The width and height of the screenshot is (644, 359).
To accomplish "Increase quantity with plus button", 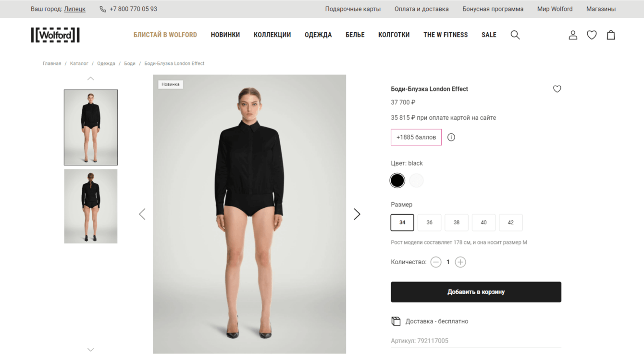I will click(x=460, y=262).
